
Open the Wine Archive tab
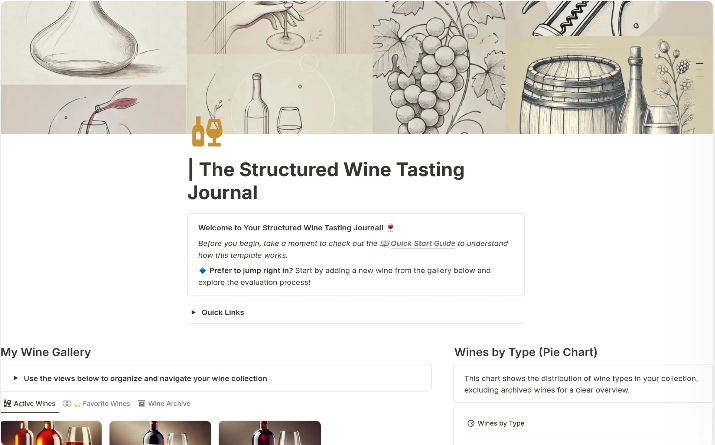pyautogui.click(x=164, y=404)
